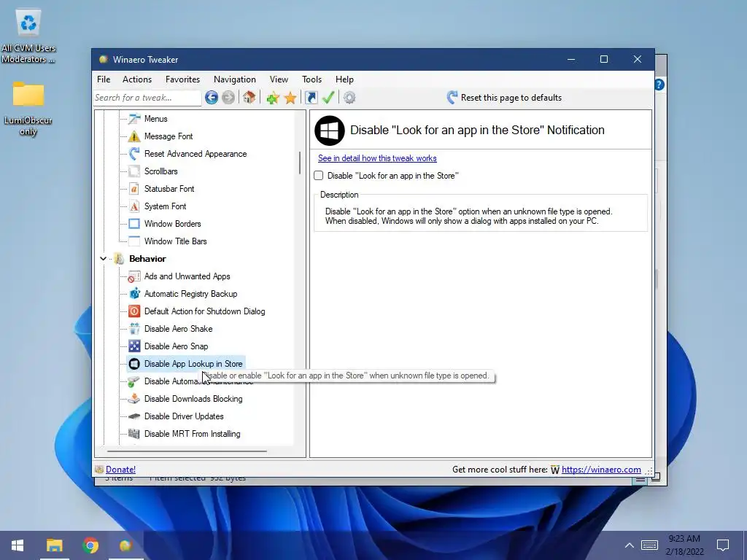Click Reset Advanced Appearance arrow icon
Viewport: 747px width, 560px height.
click(134, 154)
